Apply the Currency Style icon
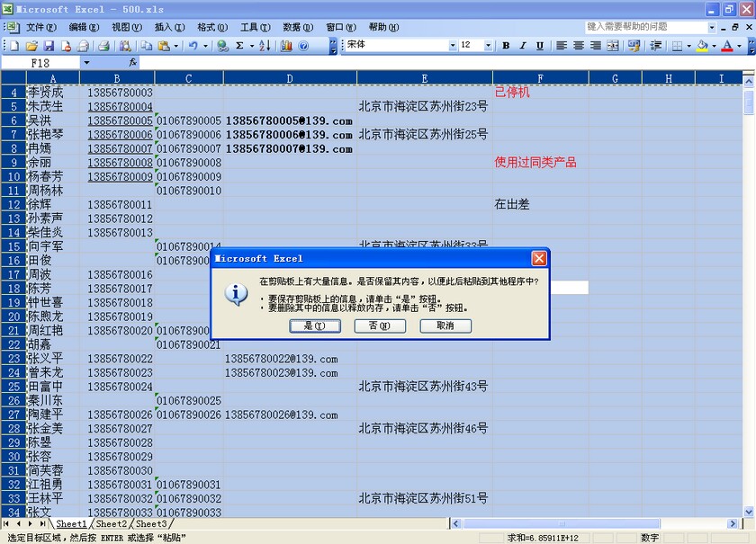 tap(634, 46)
